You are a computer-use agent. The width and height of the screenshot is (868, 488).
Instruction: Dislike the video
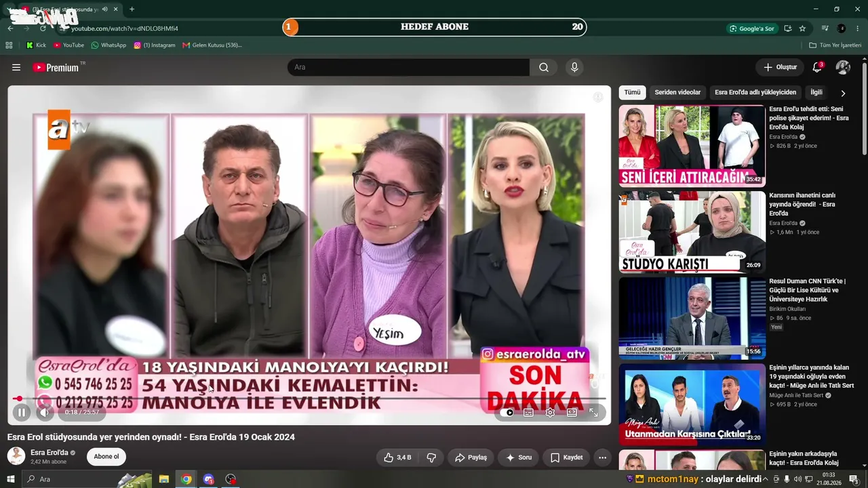coord(431,457)
